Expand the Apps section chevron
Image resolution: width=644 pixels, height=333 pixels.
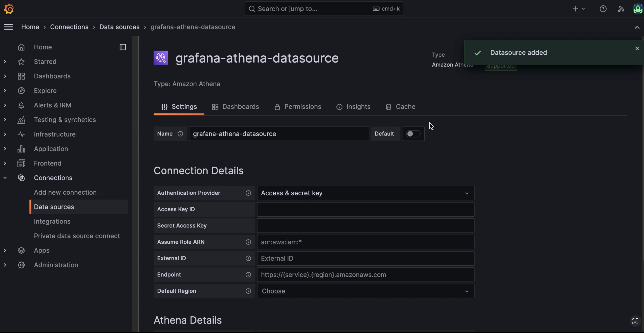point(5,250)
